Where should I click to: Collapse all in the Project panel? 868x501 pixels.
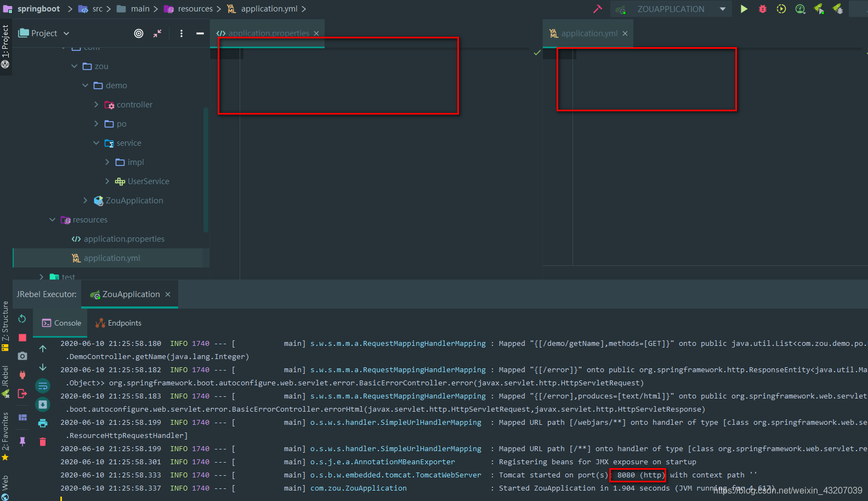(157, 33)
